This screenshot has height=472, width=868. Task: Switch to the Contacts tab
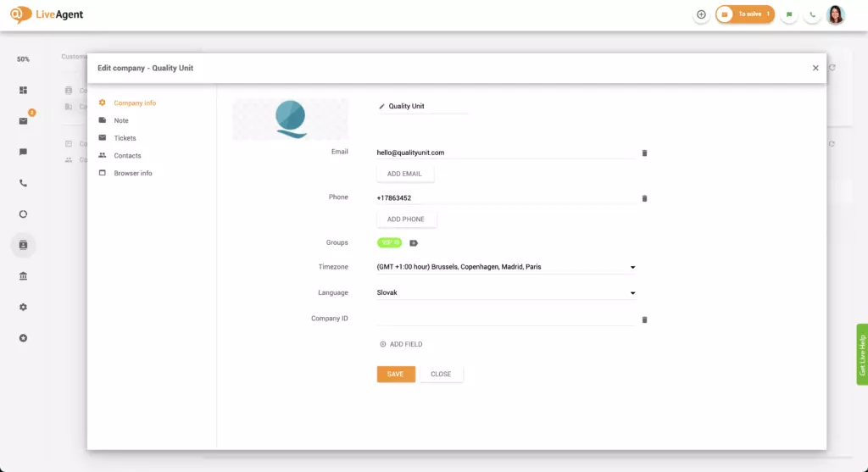(127, 156)
